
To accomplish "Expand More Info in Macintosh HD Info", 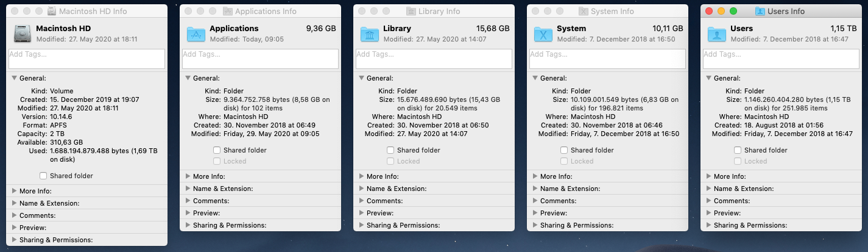I will coord(14,191).
